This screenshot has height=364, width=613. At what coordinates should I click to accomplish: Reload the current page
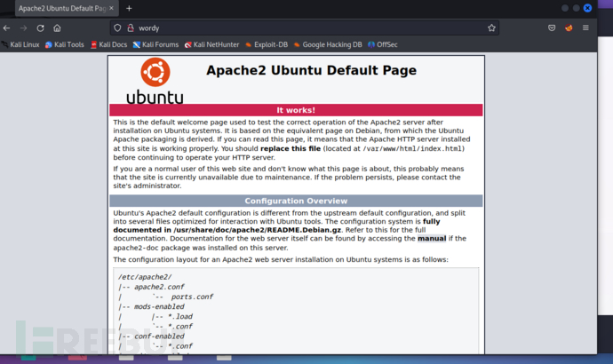[40, 28]
